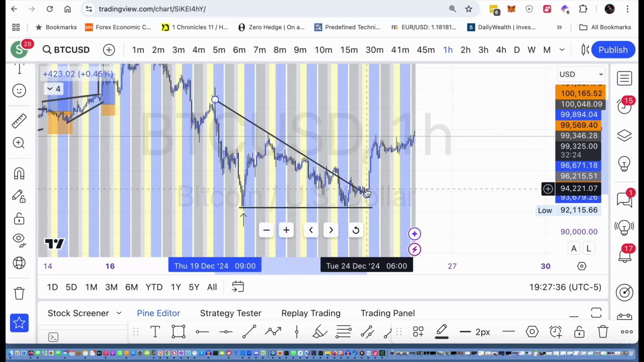Collapse the indicator legend showing 4

pyautogui.click(x=53, y=89)
